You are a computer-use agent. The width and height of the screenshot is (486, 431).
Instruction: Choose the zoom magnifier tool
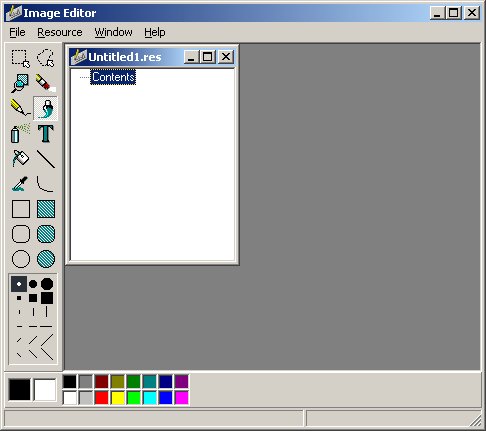21,83
